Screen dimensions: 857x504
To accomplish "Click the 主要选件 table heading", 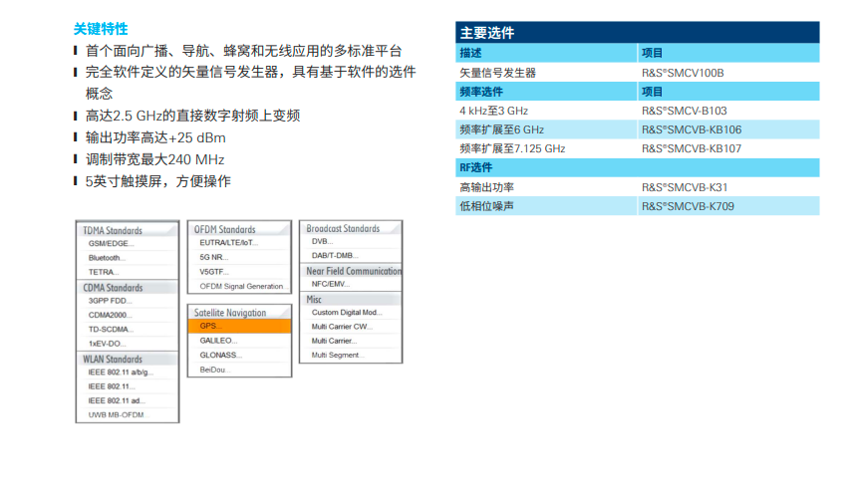I will [487, 33].
